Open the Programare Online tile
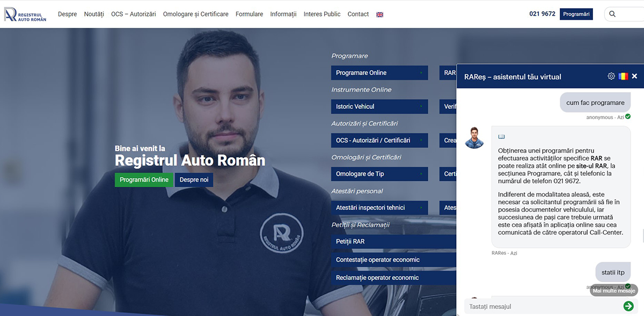This screenshot has width=644, height=316. [380, 73]
